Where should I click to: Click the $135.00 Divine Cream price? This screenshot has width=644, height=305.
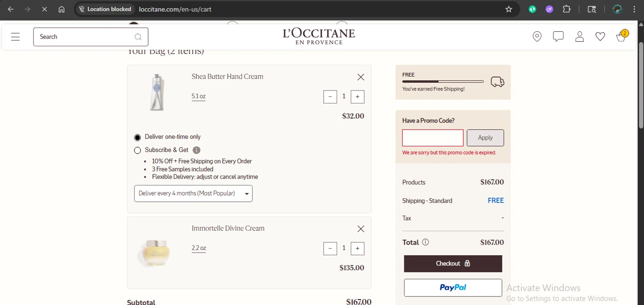tap(352, 268)
